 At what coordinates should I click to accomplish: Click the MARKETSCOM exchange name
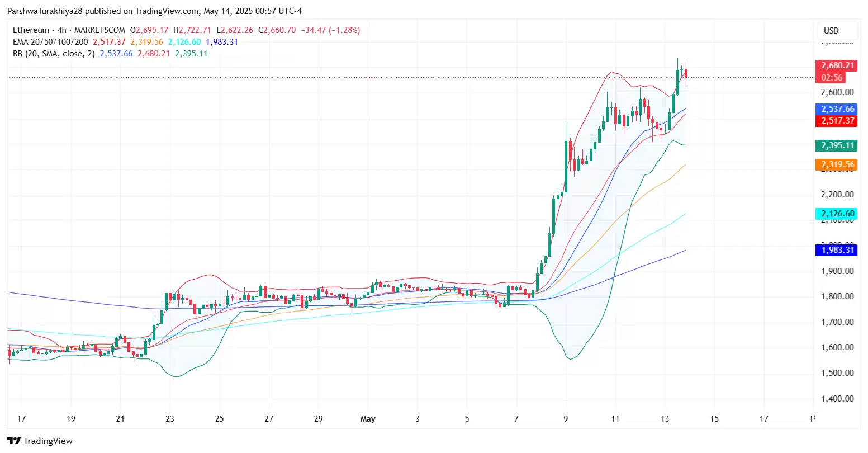(98, 30)
